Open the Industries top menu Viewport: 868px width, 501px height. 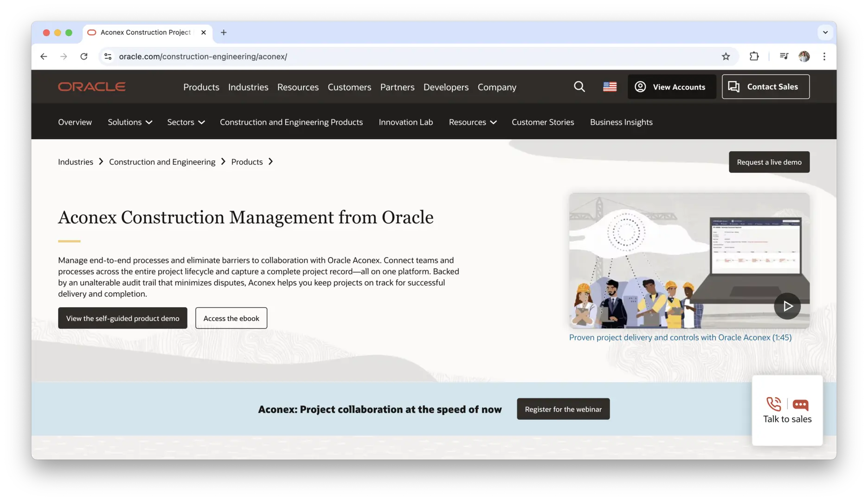click(248, 87)
